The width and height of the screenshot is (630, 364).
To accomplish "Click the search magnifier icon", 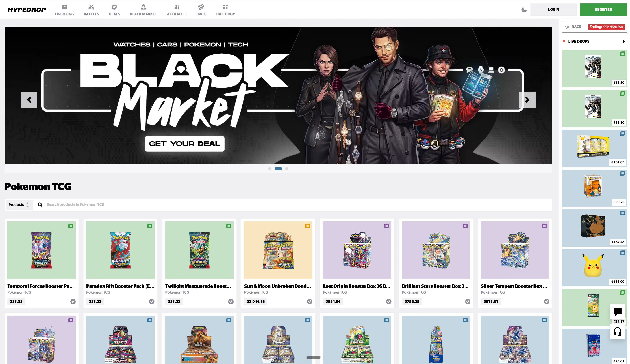I will (40, 205).
